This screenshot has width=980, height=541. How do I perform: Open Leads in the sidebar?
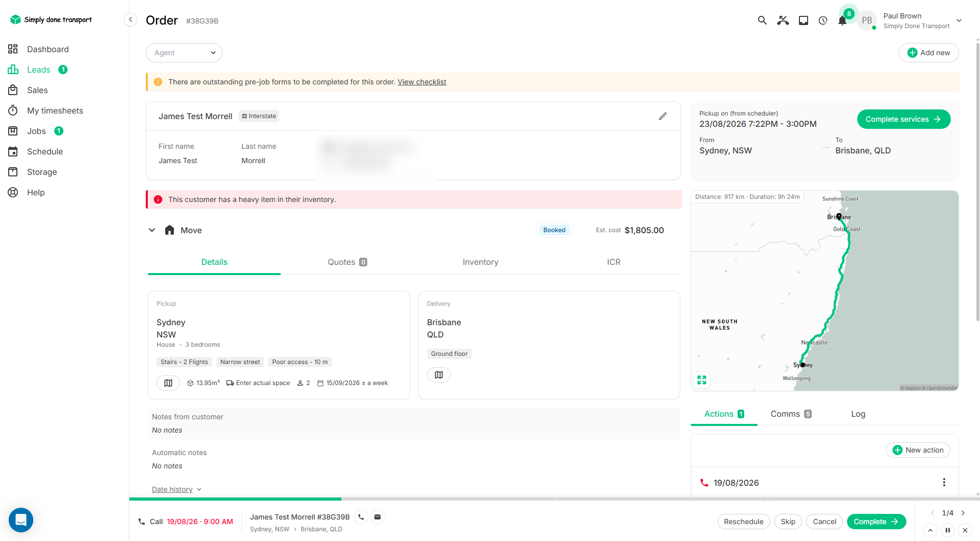pyautogui.click(x=38, y=70)
